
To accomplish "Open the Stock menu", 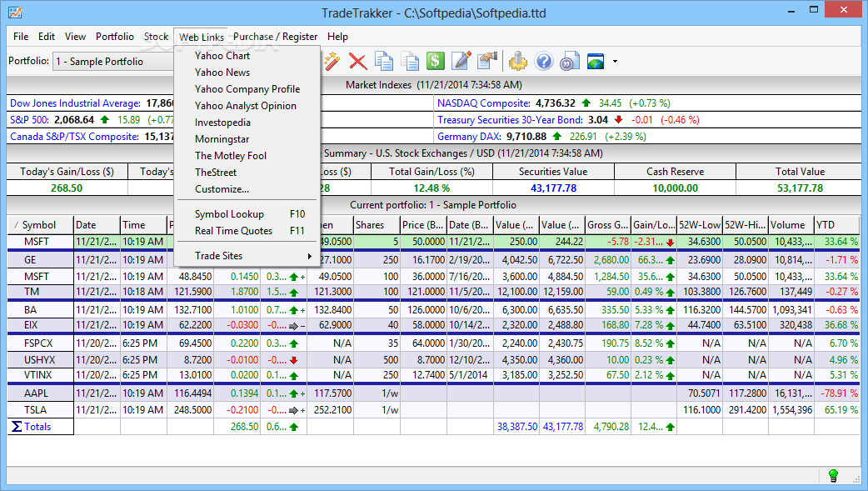I will tap(156, 37).
